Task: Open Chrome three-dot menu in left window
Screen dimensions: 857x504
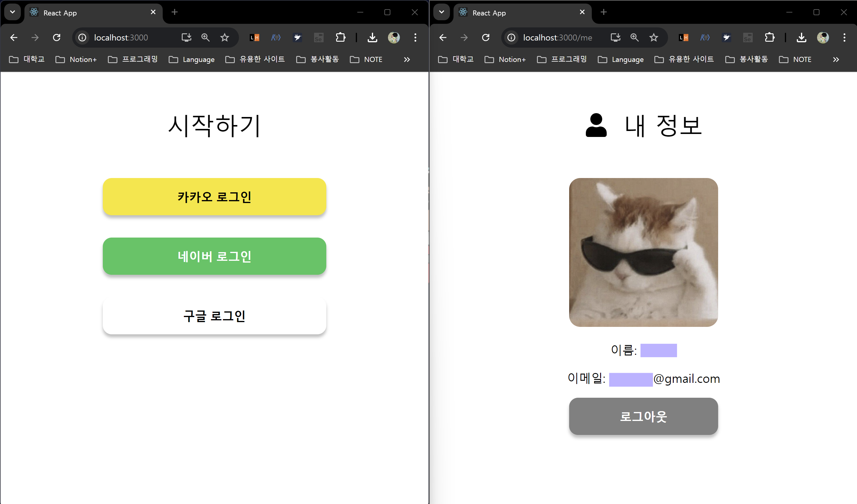Action: tap(415, 38)
